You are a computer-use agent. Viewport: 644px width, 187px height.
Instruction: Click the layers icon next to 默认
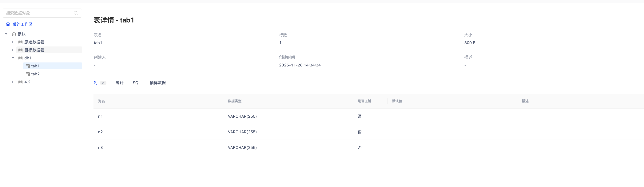pyautogui.click(x=14, y=34)
